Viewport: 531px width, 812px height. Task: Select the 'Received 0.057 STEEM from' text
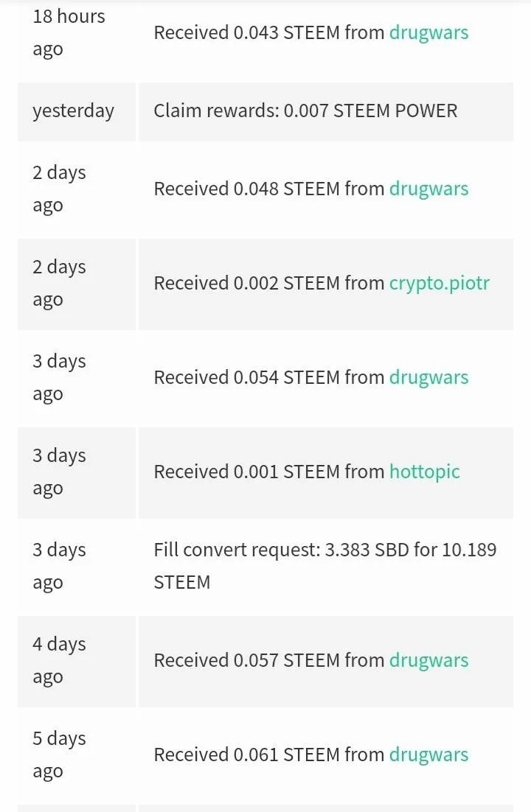269,661
